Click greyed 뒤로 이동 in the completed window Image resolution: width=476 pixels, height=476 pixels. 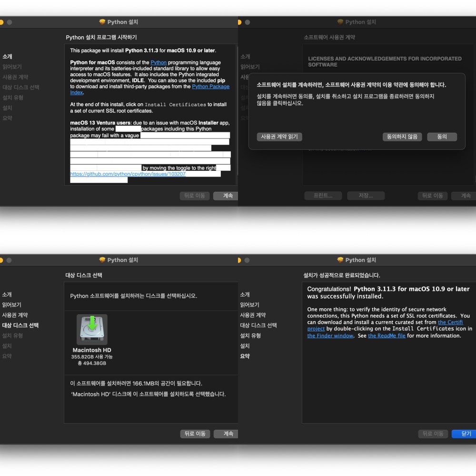pos(433,434)
